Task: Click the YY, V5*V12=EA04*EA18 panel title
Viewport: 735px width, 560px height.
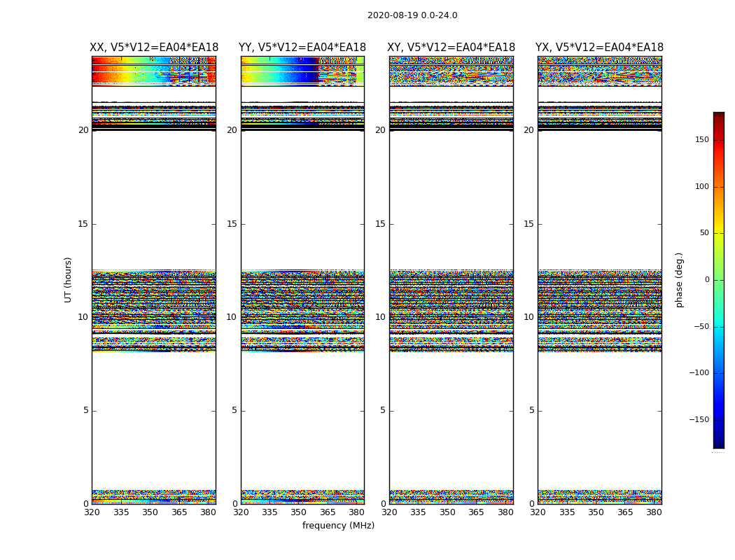Action: tap(302, 48)
